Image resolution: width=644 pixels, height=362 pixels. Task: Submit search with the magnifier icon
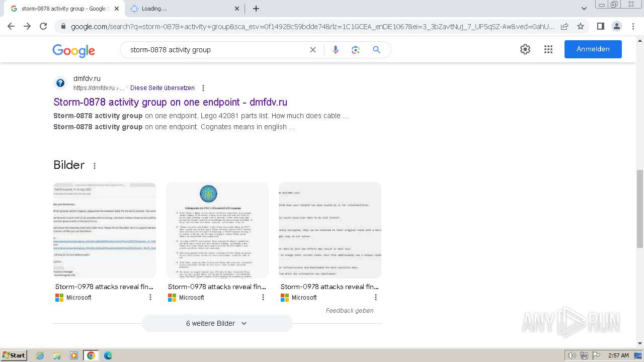(x=376, y=50)
